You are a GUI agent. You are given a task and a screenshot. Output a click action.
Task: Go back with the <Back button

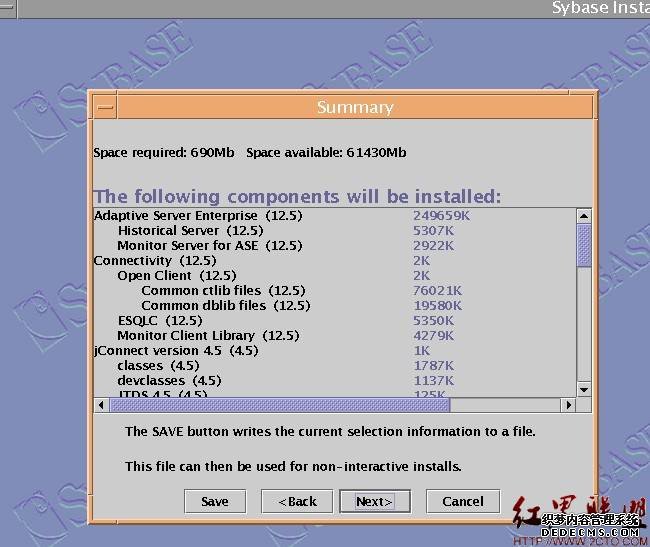pos(297,501)
